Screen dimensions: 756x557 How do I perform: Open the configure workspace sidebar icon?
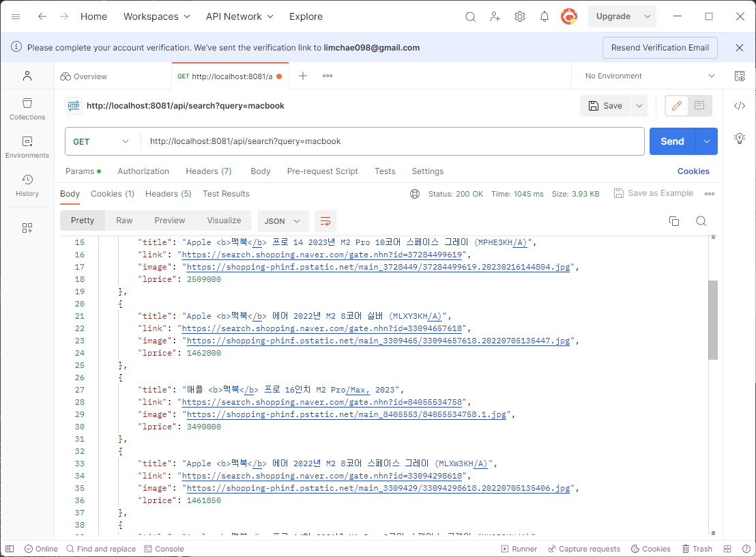(27, 228)
